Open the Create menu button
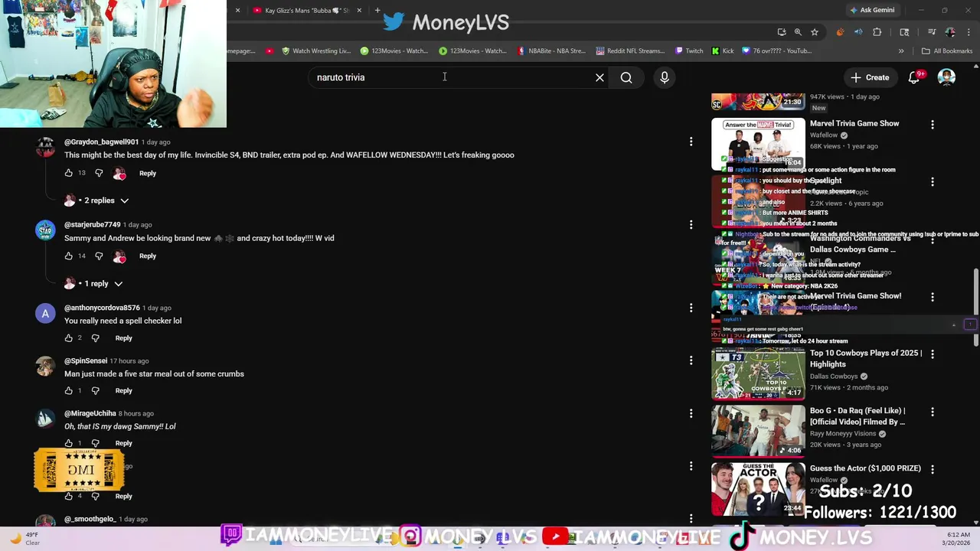 (869, 77)
